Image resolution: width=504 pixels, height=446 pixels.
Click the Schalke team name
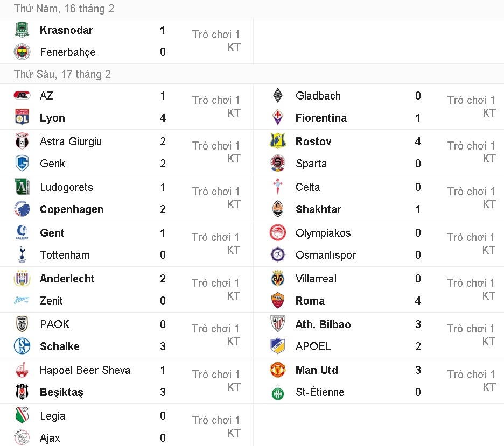pos(59,346)
